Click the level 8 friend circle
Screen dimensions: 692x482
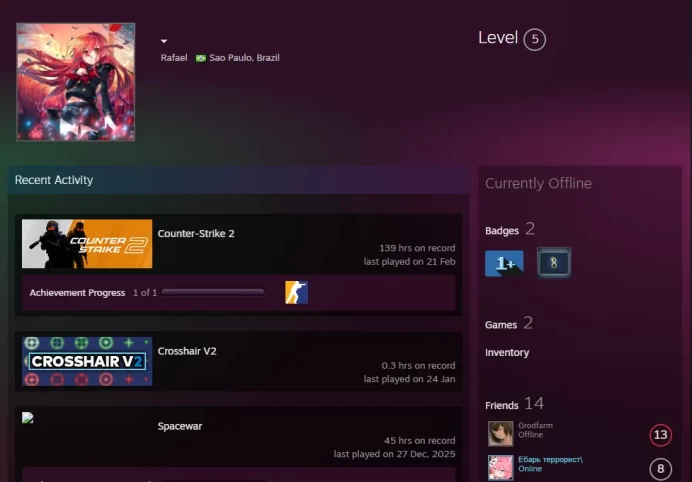tap(661, 469)
